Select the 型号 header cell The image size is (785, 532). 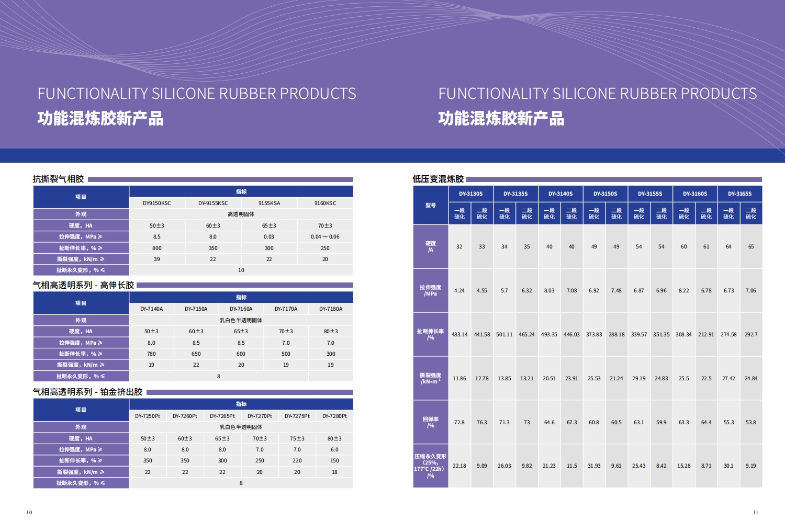[431, 205]
